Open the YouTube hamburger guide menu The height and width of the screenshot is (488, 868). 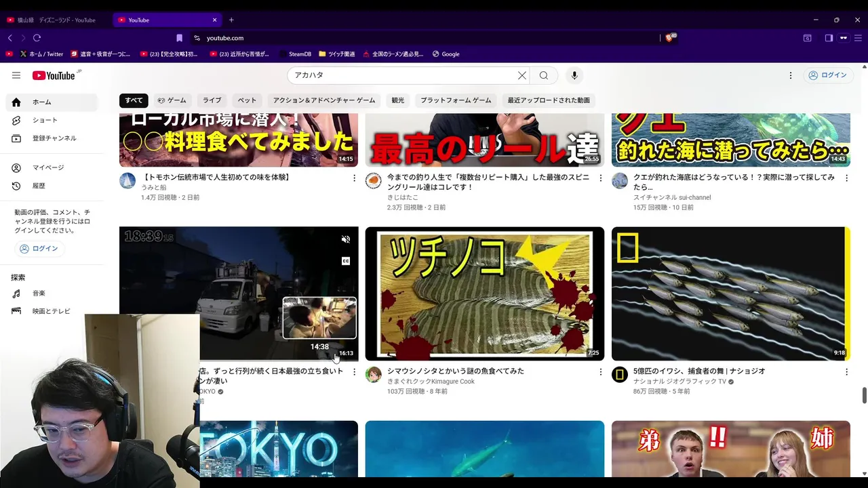pos(16,75)
